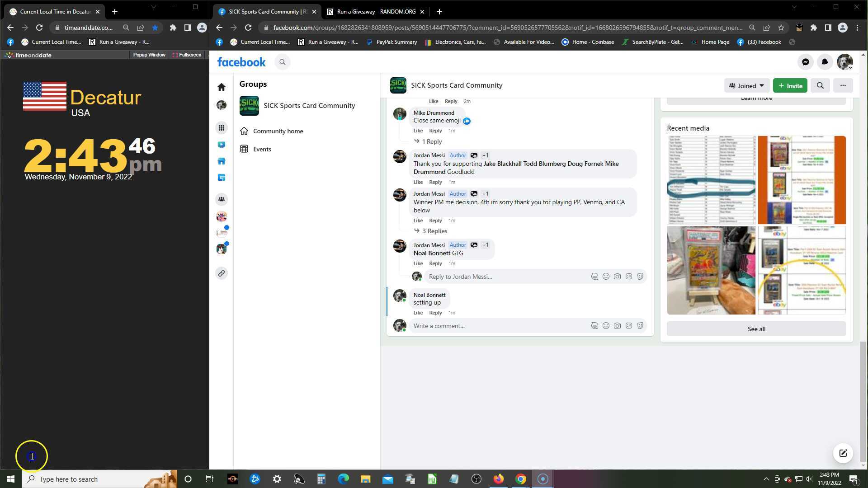Expand the 3 Replies thread

click(434, 231)
